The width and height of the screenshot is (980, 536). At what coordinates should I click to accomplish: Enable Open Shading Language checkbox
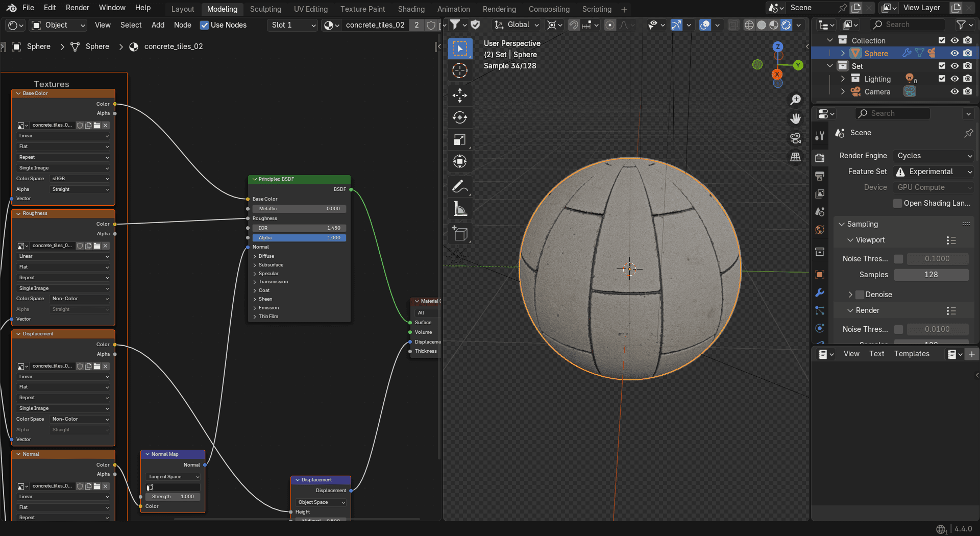(x=897, y=203)
